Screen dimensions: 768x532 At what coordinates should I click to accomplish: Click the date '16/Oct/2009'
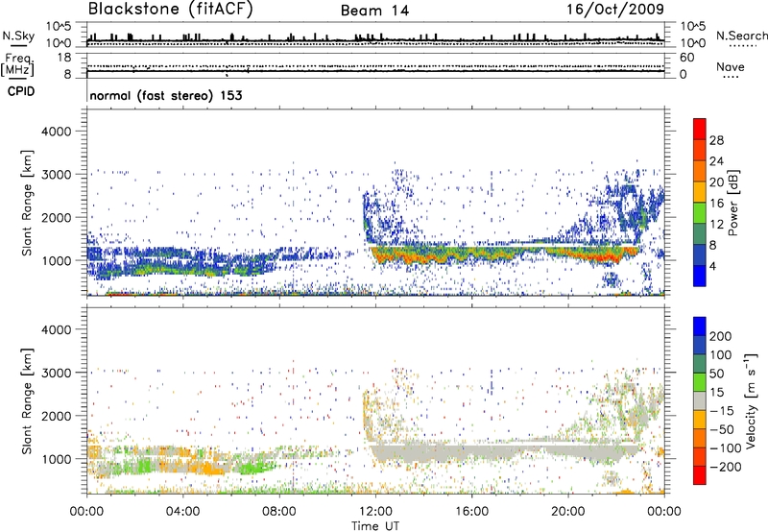pos(615,9)
